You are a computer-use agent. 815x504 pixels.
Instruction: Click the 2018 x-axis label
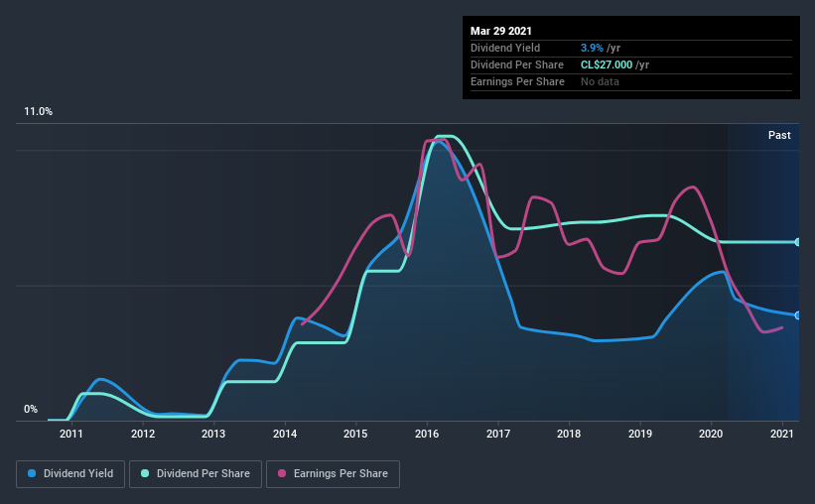[x=569, y=434]
